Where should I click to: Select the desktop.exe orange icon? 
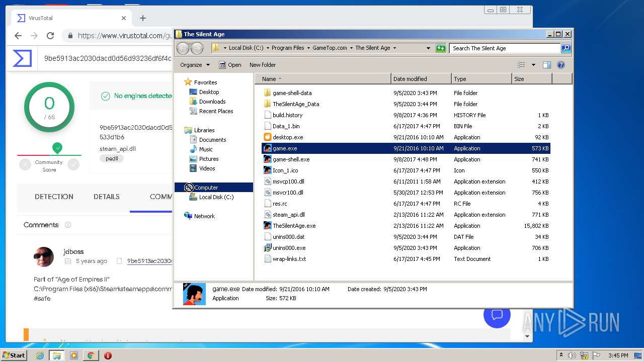coord(268,137)
